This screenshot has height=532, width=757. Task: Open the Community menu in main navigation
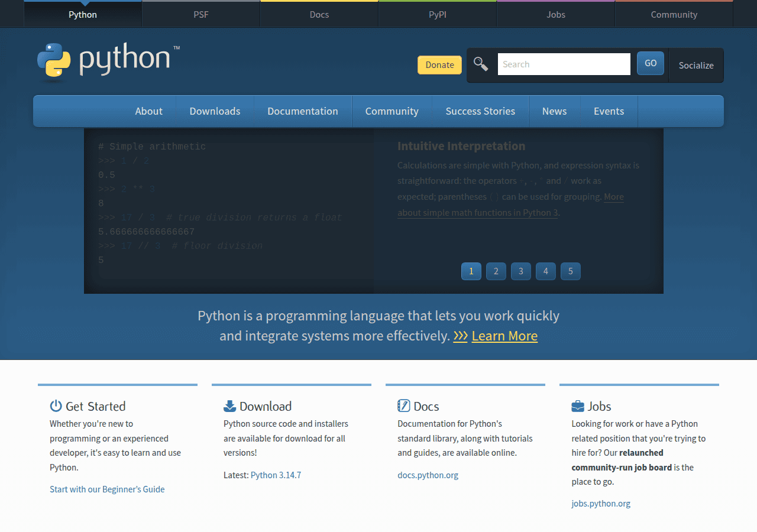pyautogui.click(x=392, y=111)
